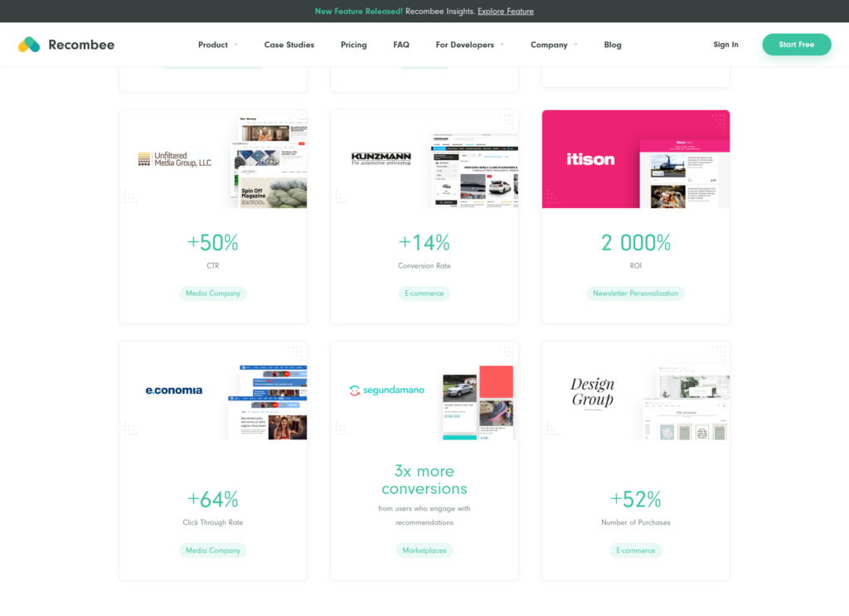The height and width of the screenshot is (616, 849).
Task: Select E-commerce tag under Design Group card
Action: coord(636,551)
